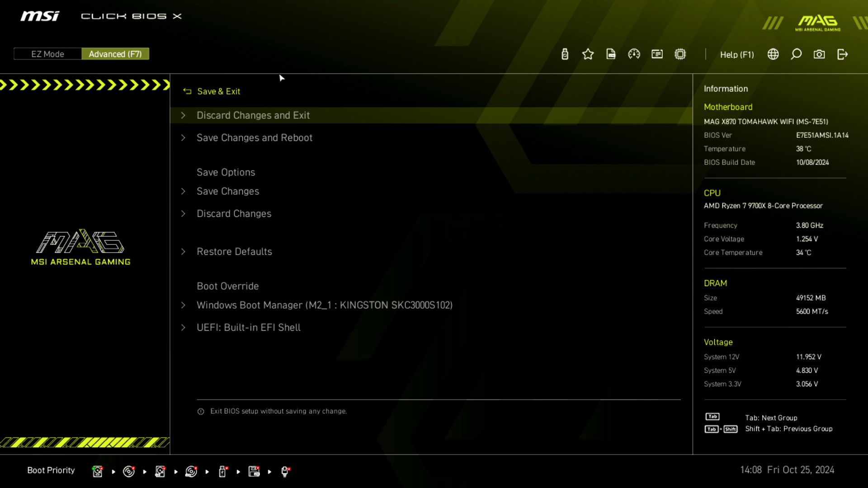Select the hard disk boot priority icon

pyautogui.click(x=97, y=471)
